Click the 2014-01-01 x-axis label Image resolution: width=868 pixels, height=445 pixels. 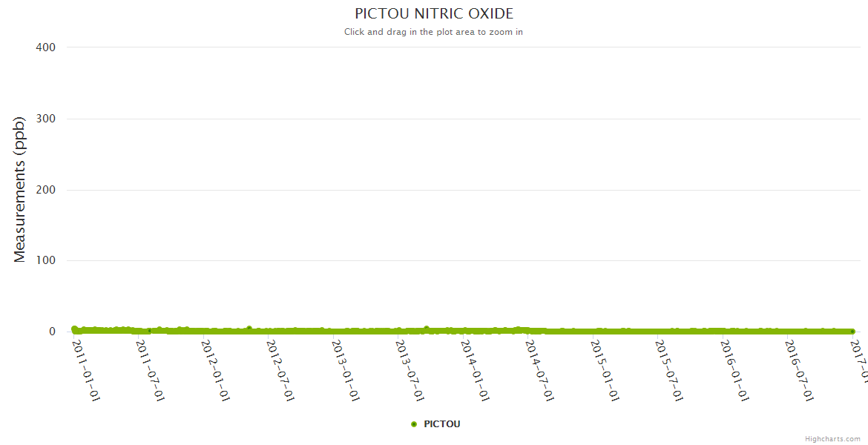[x=475, y=370]
